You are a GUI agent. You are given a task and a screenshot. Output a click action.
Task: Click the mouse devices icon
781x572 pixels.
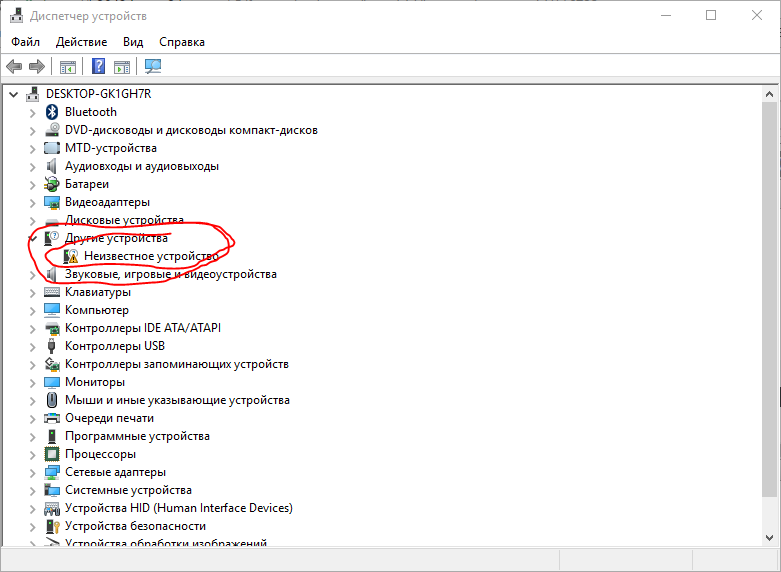52,400
